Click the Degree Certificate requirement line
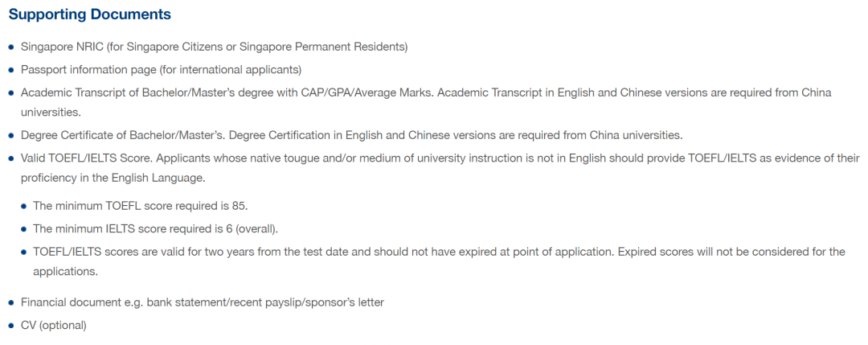Image resolution: width=868 pixels, height=345 pixels. point(351,134)
